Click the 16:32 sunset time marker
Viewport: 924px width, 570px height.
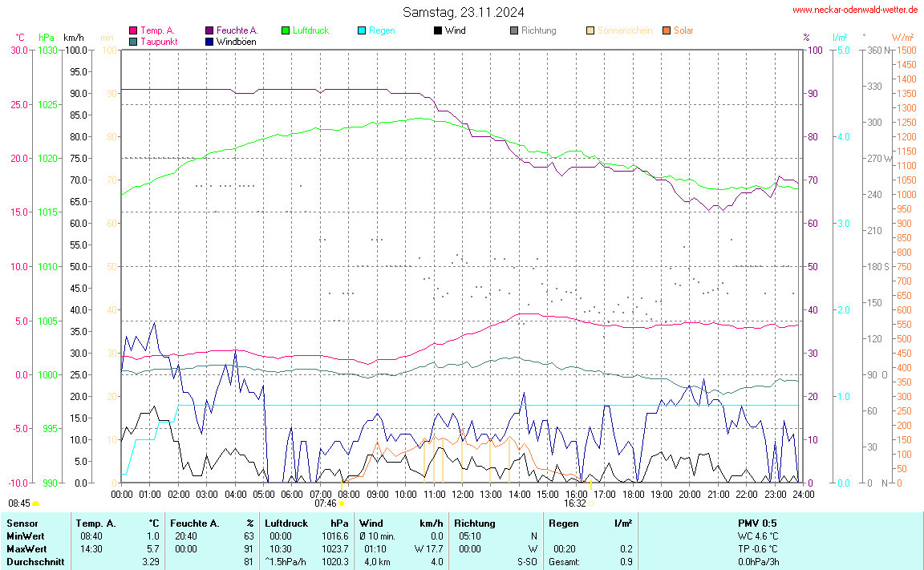[574, 503]
